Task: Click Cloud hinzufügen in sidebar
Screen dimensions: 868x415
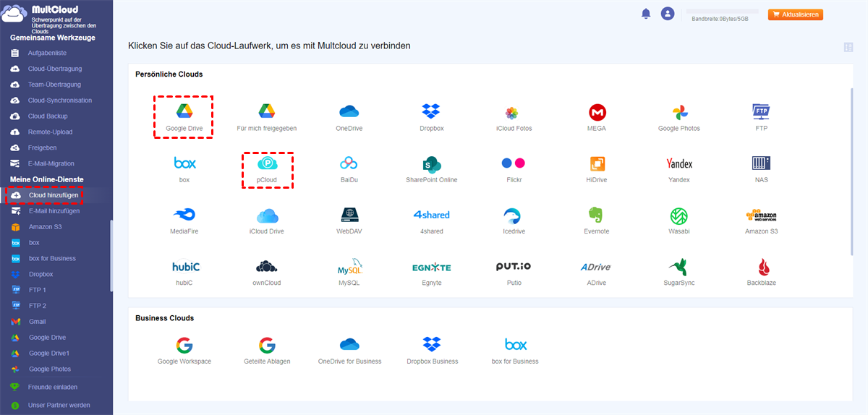Action: tap(45, 195)
